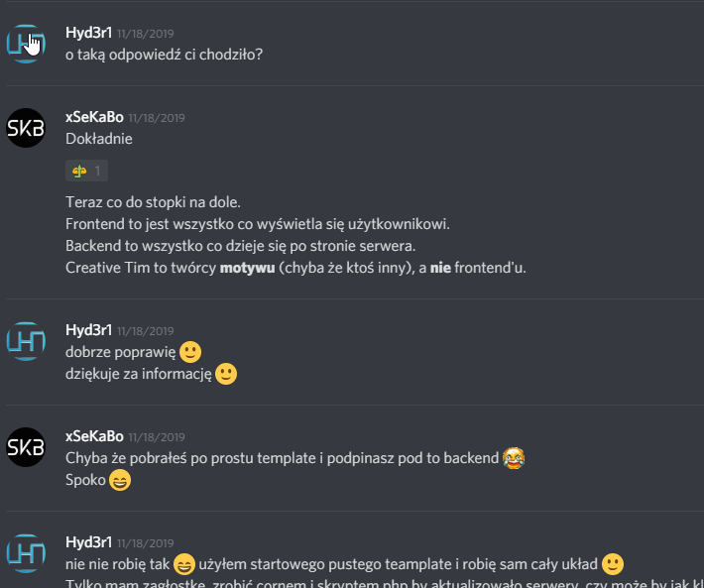
Task: Open Hyd3r1's avatar next to "dobrze poprawię"
Action: tap(26, 341)
